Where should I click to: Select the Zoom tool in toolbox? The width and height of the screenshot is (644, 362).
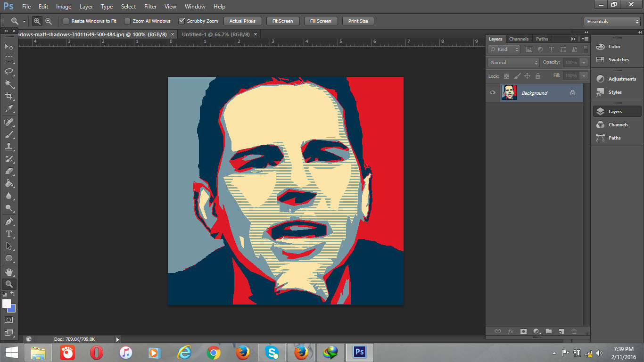coord(9,284)
